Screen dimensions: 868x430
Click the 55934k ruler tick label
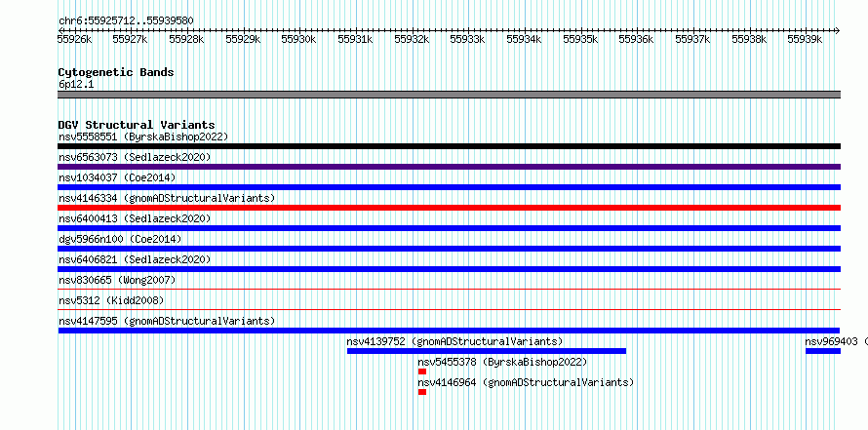pos(525,39)
